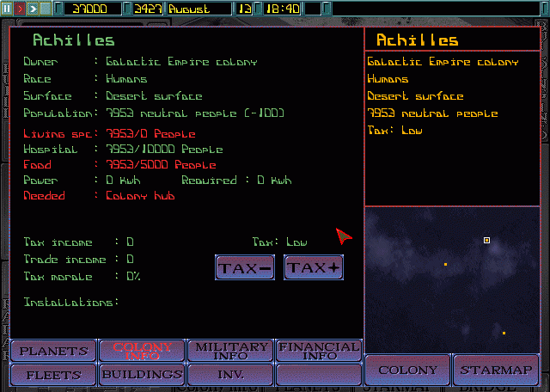This screenshot has width=550, height=392.
Task: Jump to the Colony view
Action: [x=407, y=371]
